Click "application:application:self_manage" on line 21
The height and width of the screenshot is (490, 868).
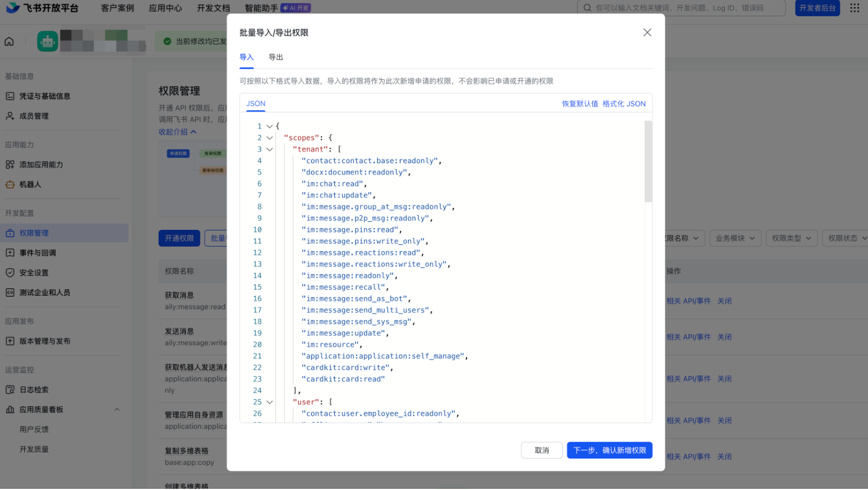[383, 356]
